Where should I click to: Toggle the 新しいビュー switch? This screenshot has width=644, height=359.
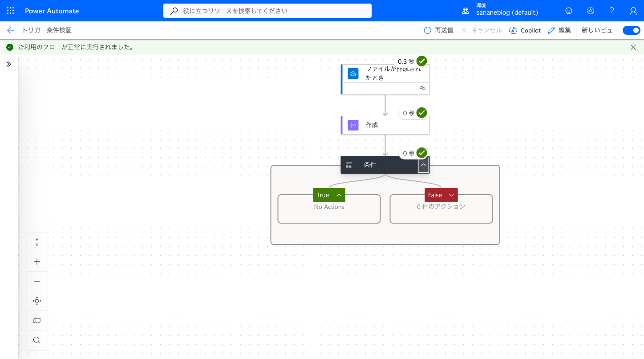(631, 30)
